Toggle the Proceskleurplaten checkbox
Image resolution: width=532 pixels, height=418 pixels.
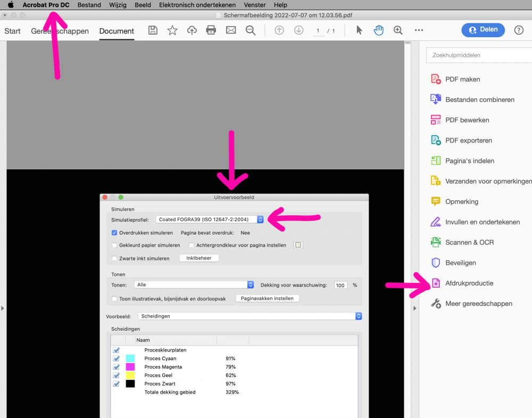click(x=117, y=350)
